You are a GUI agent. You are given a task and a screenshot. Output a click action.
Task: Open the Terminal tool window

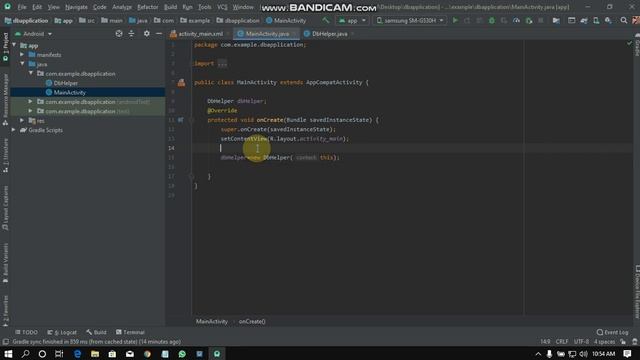click(130, 332)
